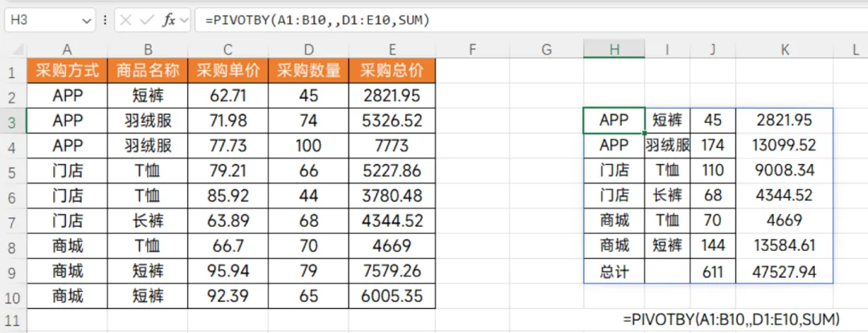
Task: Click pivot quantity cell 174
Action: coord(712,146)
